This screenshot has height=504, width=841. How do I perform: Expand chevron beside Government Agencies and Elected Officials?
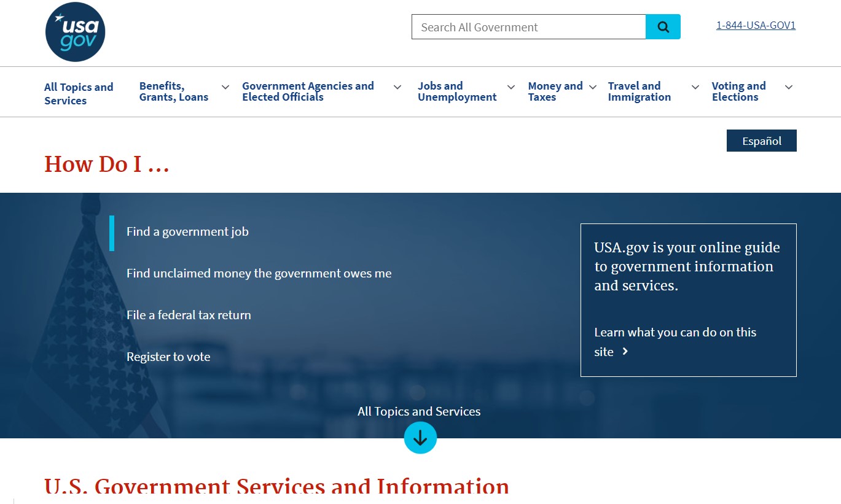(x=397, y=87)
